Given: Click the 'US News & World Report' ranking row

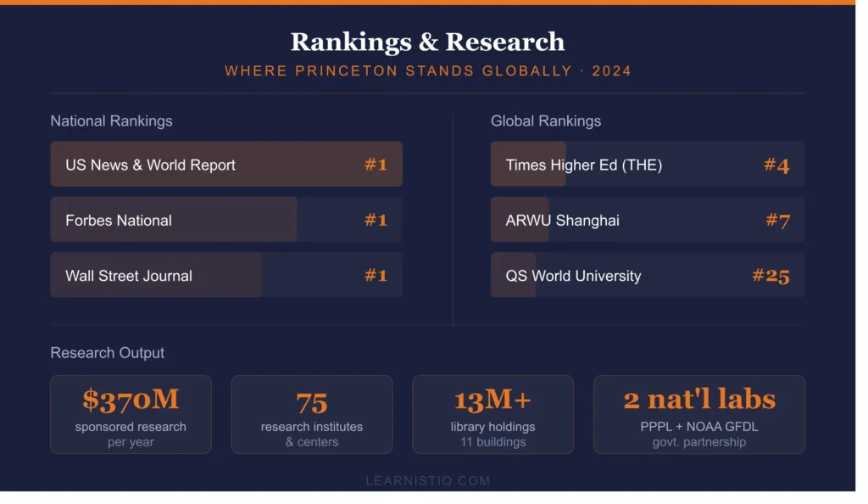Looking at the screenshot, I should pos(226,164).
